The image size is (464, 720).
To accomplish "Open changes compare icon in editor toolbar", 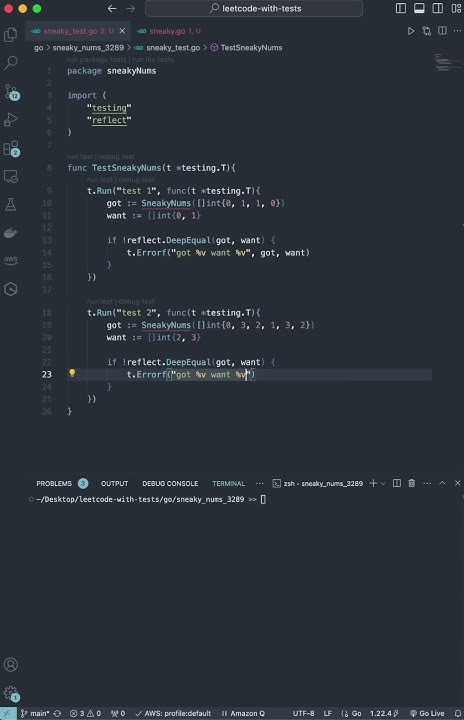I will [427, 31].
